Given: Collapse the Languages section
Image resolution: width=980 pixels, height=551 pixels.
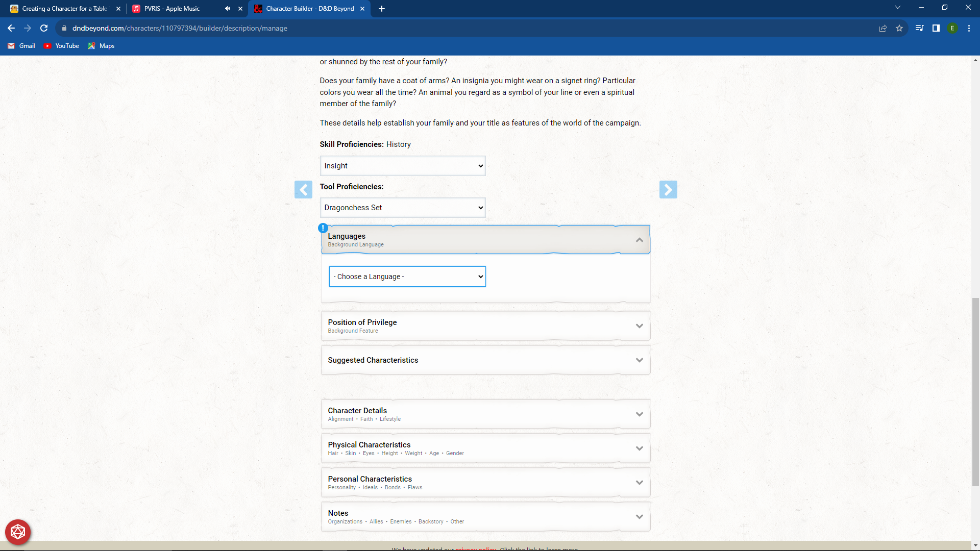Looking at the screenshot, I should click(x=639, y=239).
